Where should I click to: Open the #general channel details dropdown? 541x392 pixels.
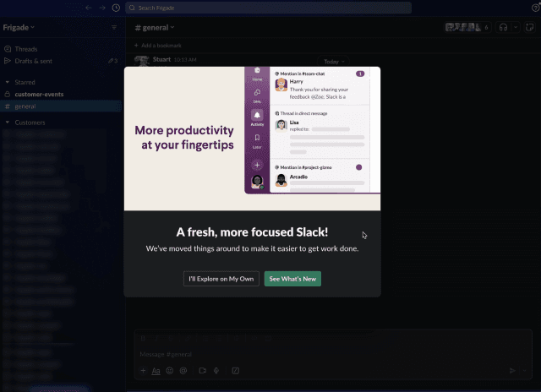point(155,28)
